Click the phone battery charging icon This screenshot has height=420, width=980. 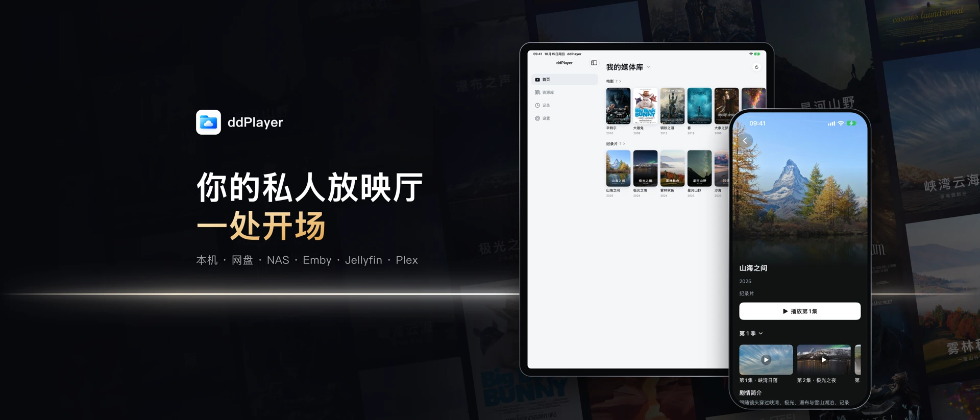851,123
